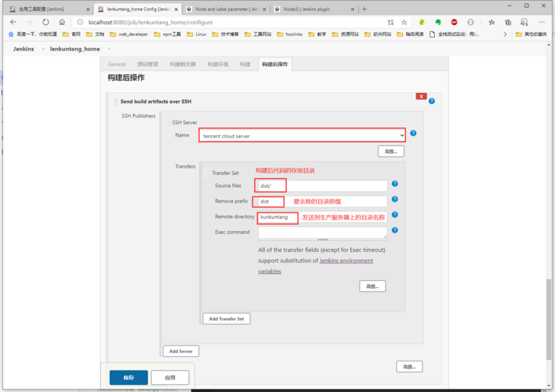555x392 pixels.
Task: Open help for Remove prefix field
Action: pos(395,199)
